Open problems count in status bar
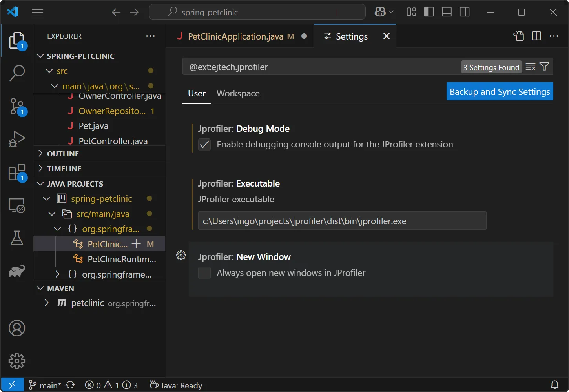569x392 pixels. click(x=111, y=385)
